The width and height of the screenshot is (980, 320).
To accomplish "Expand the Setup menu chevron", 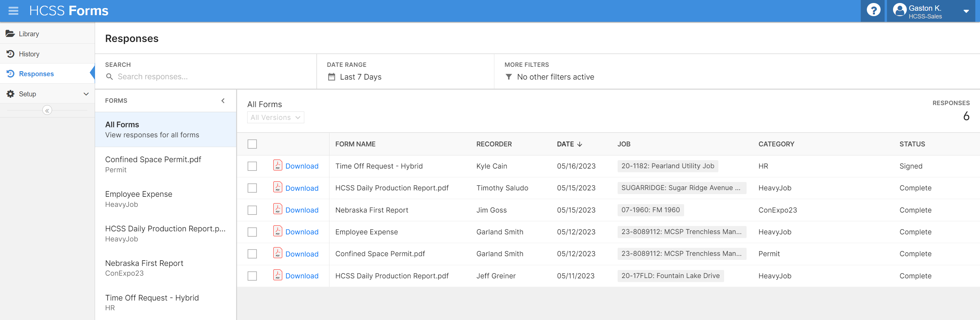I will pyautogui.click(x=86, y=94).
